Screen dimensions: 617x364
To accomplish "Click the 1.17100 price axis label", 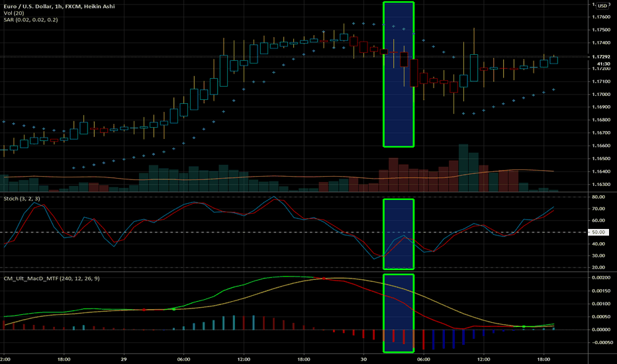I will pyautogui.click(x=601, y=81).
